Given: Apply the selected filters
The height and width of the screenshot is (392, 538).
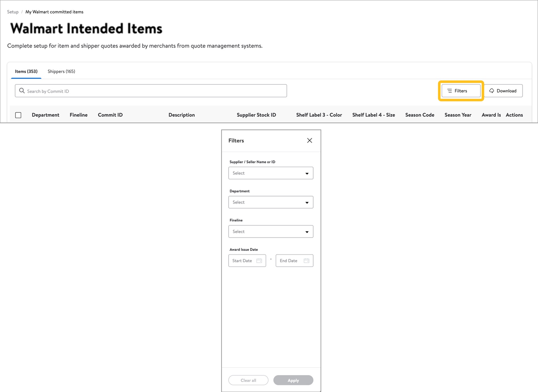Looking at the screenshot, I should pos(293,380).
